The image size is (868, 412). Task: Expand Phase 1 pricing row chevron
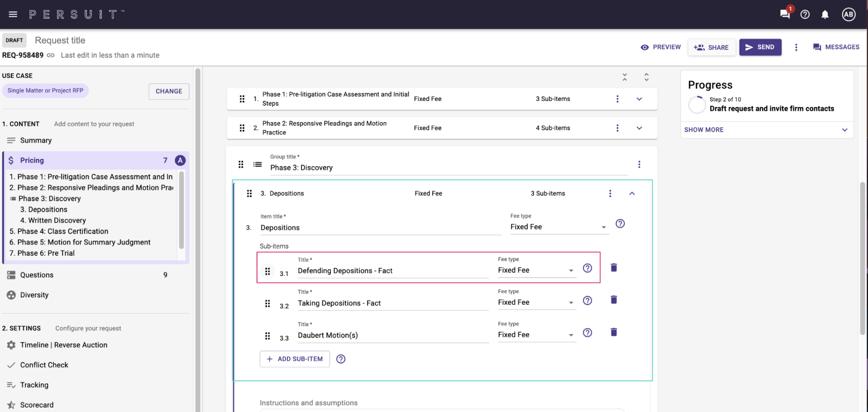pos(639,99)
